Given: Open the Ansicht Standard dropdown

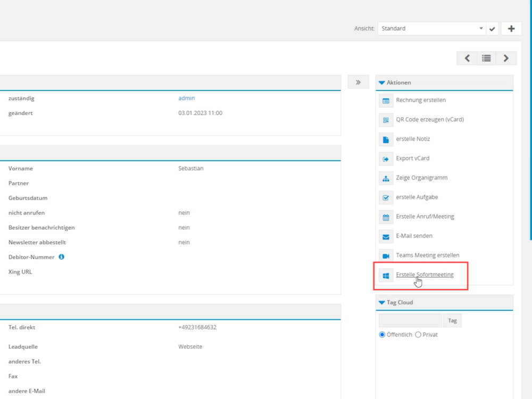Looking at the screenshot, I should [x=431, y=29].
